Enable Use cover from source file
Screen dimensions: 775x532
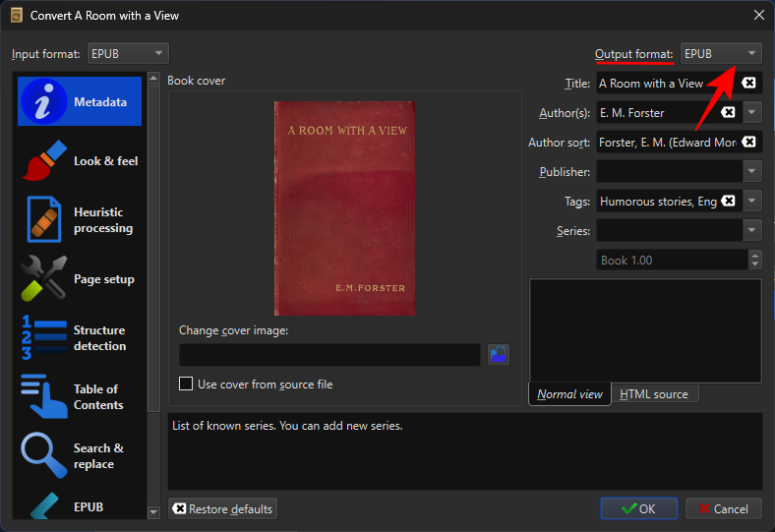pyautogui.click(x=186, y=384)
